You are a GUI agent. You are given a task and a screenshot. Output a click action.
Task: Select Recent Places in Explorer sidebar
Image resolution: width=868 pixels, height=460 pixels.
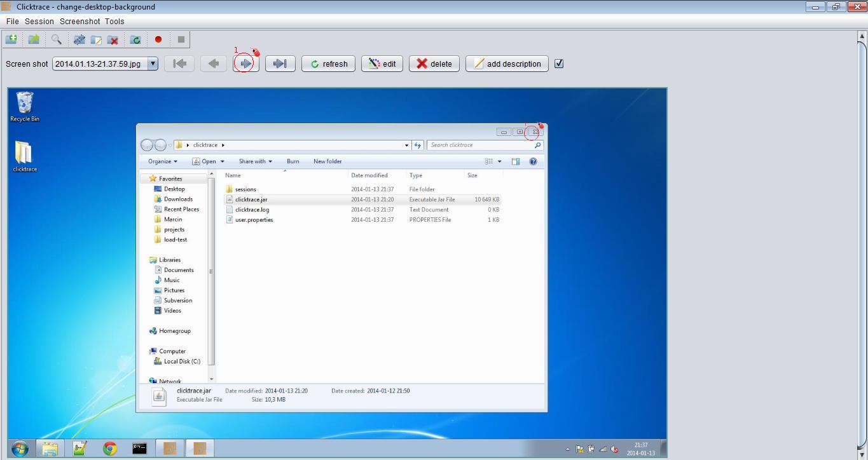point(181,210)
